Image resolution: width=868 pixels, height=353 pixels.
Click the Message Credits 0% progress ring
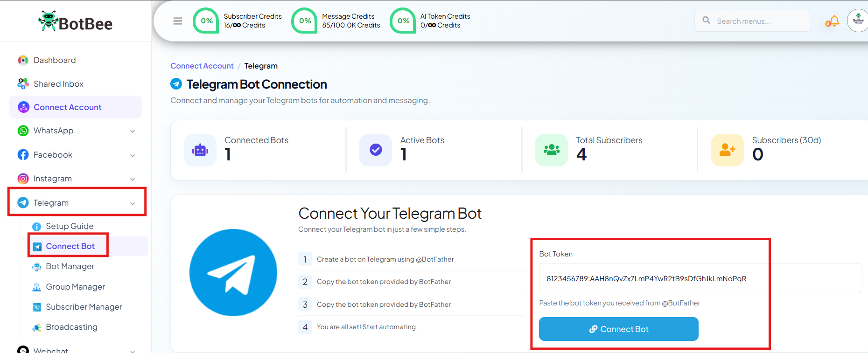tap(304, 21)
